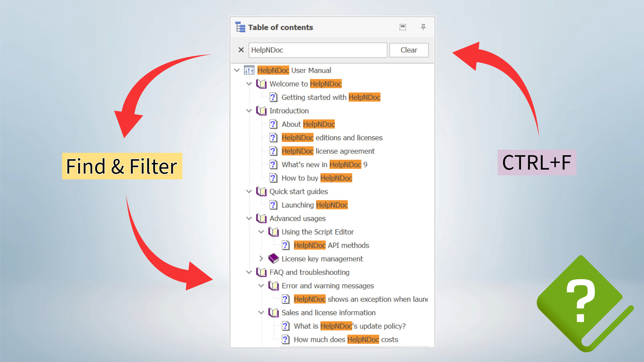This screenshot has height=362, width=644.
Task: Expand the License key management node
Action: 261,259
